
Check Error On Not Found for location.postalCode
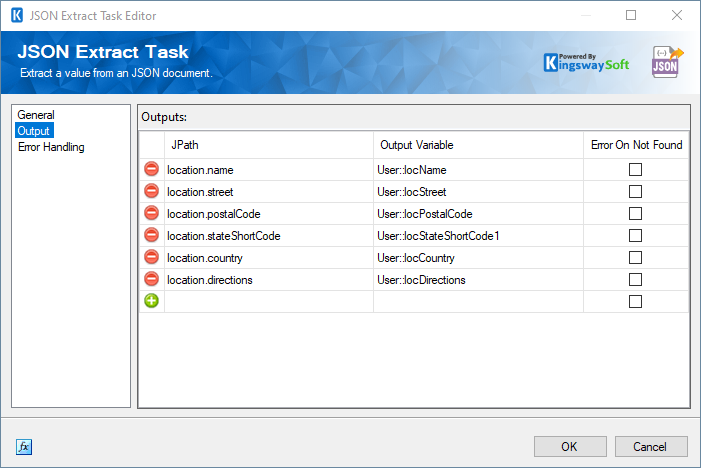click(635, 214)
